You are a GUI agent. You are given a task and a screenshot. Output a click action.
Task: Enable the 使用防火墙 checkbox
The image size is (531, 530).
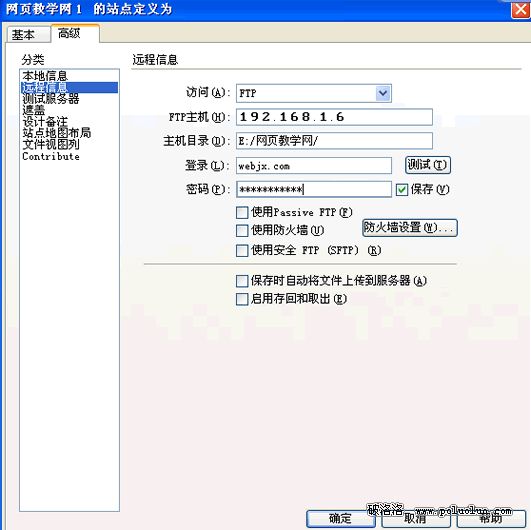click(242, 231)
